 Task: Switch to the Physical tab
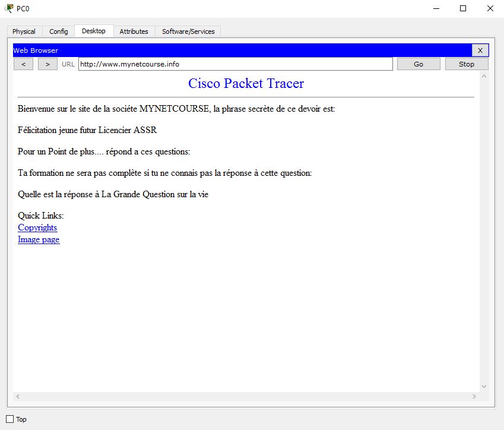coord(24,31)
